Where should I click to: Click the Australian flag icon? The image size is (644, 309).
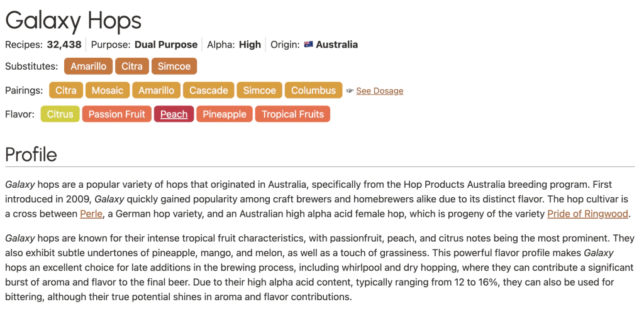[308, 45]
